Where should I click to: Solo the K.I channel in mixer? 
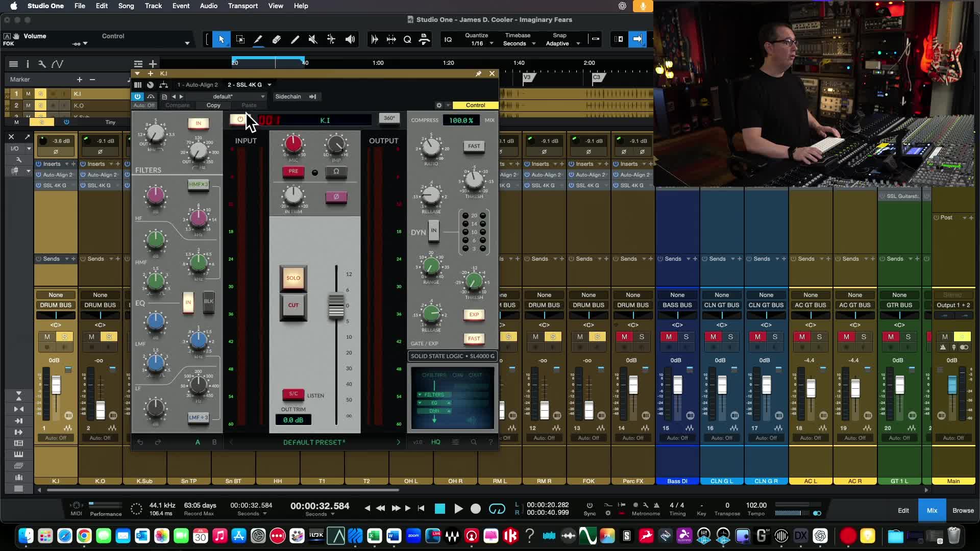pyautogui.click(x=64, y=337)
